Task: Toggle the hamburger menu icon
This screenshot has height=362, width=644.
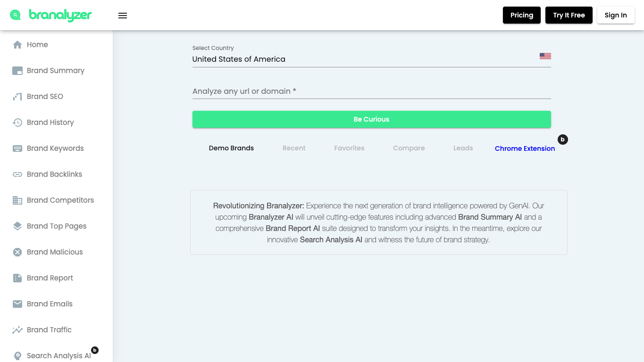Action: point(123,16)
